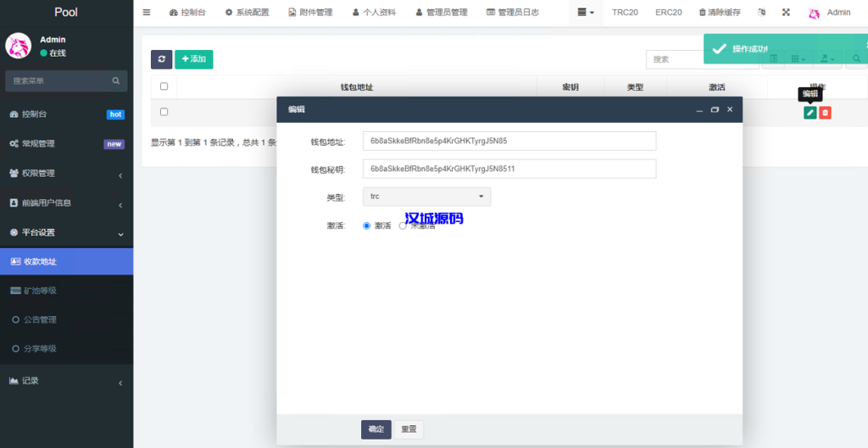Click the TRC20 link
868x448 pixels.
pos(625,12)
